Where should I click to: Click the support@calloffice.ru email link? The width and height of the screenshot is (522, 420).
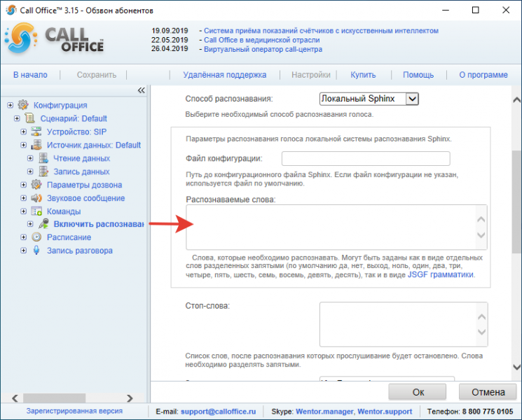tap(219, 412)
